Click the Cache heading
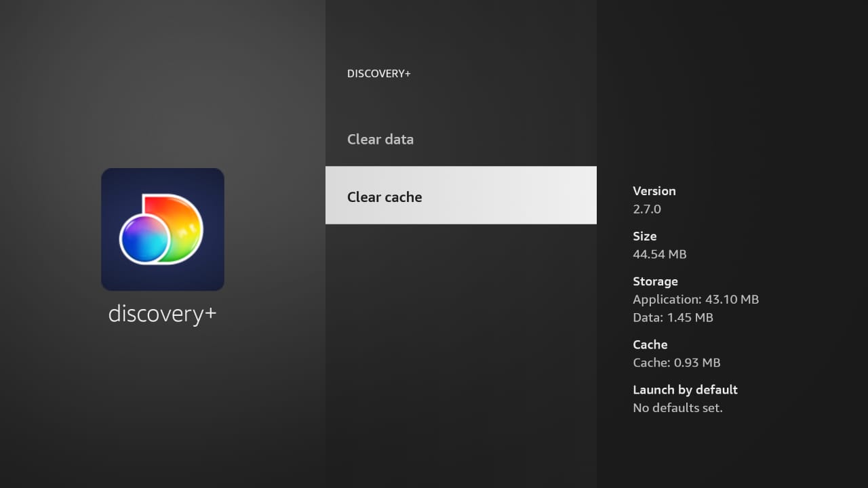 (x=650, y=344)
